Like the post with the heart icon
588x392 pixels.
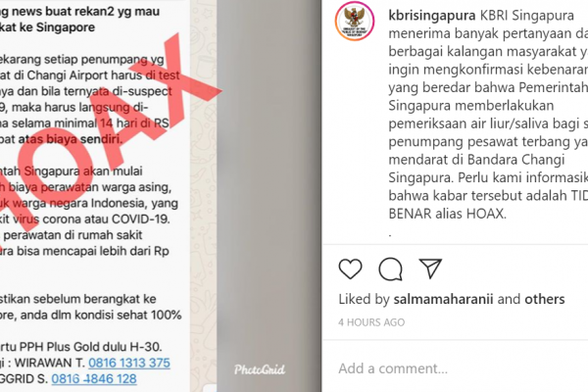coord(350,269)
